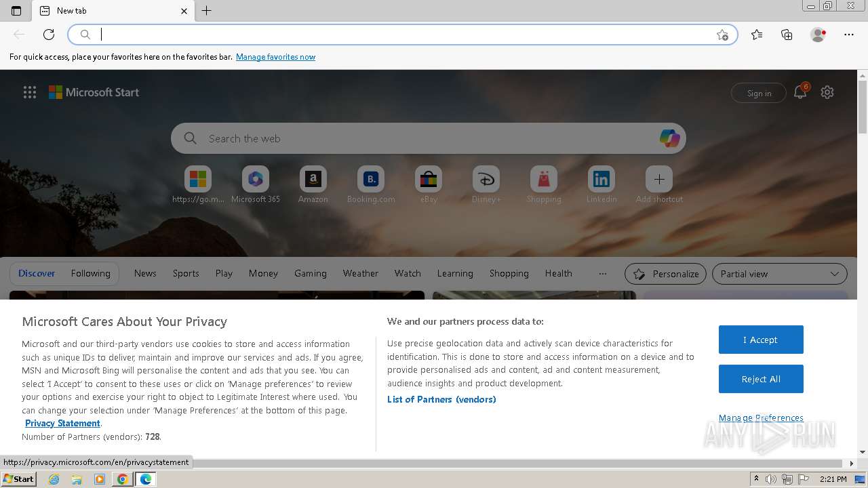Image resolution: width=868 pixels, height=488 pixels.
Task: Open the Disney+ shortcut
Action: tap(486, 184)
